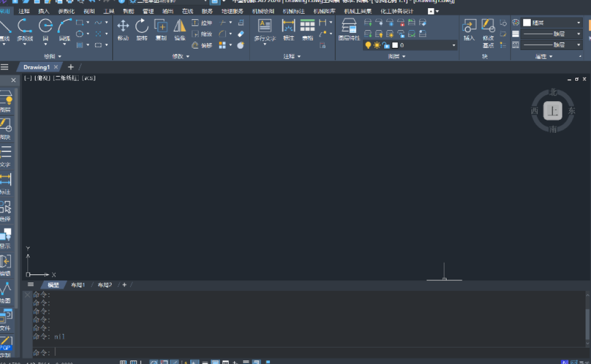This screenshot has width=591, height=364.
Task: Add a new drawing tab with plus button
Action: (x=71, y=67)
